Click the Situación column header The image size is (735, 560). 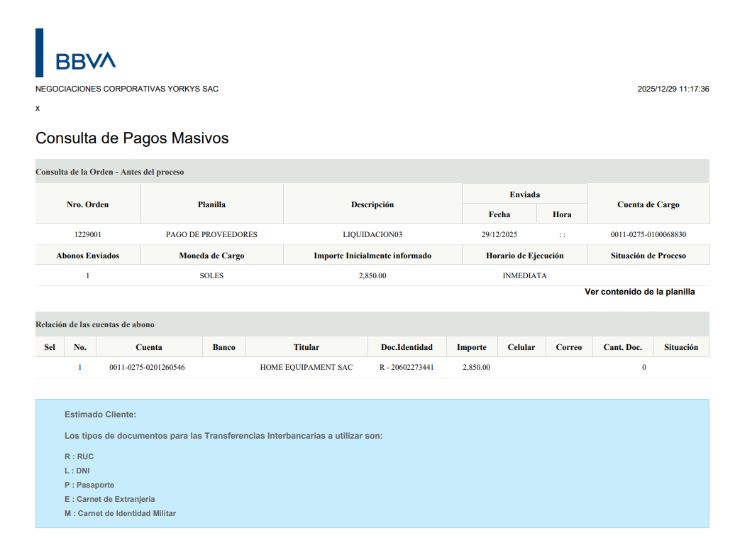click(x=681, y=347)
